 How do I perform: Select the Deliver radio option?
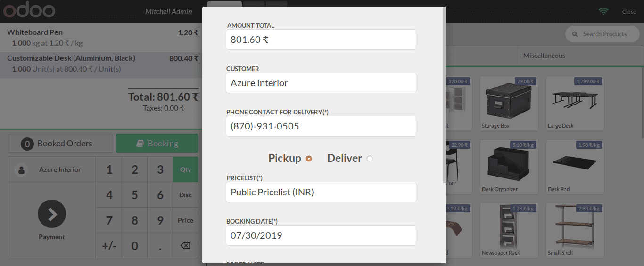coord(370,159)
